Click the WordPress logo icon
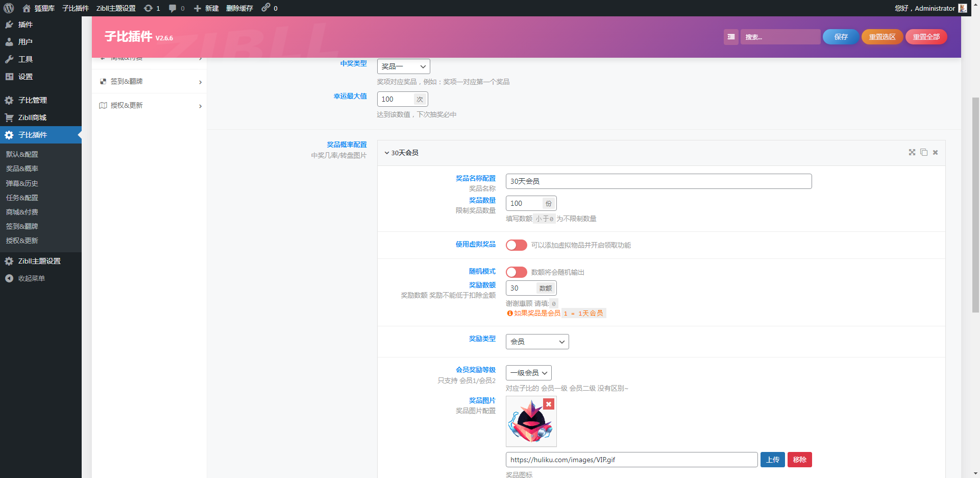Screen dimensions: 980x478 [9, 8]
